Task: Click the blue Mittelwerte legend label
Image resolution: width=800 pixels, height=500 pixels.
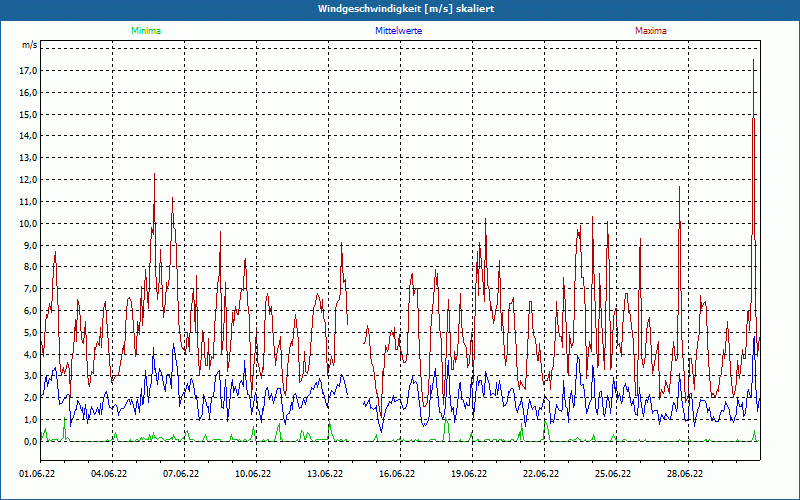Action: point(398,31)
